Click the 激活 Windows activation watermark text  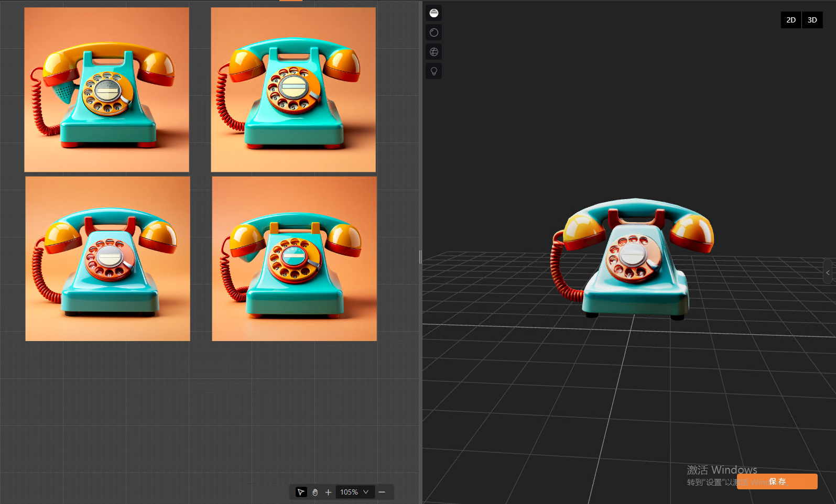(x=722, y=469)
